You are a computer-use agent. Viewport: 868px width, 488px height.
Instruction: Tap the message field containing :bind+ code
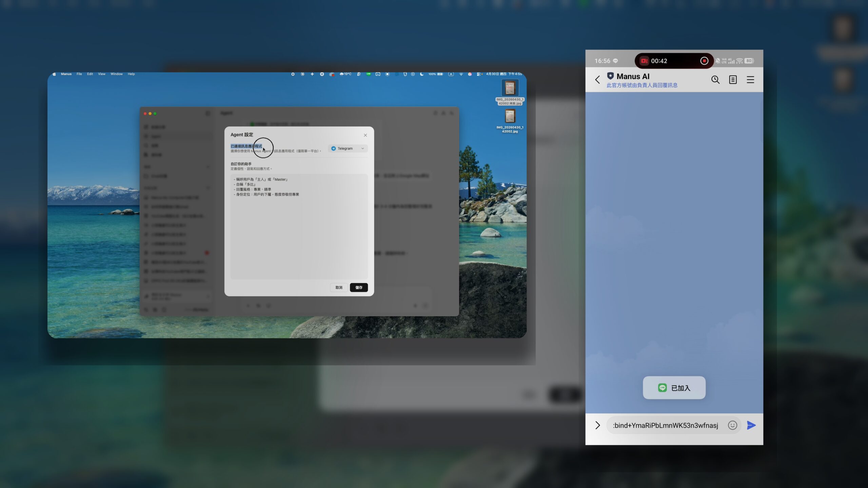(666, 425)
